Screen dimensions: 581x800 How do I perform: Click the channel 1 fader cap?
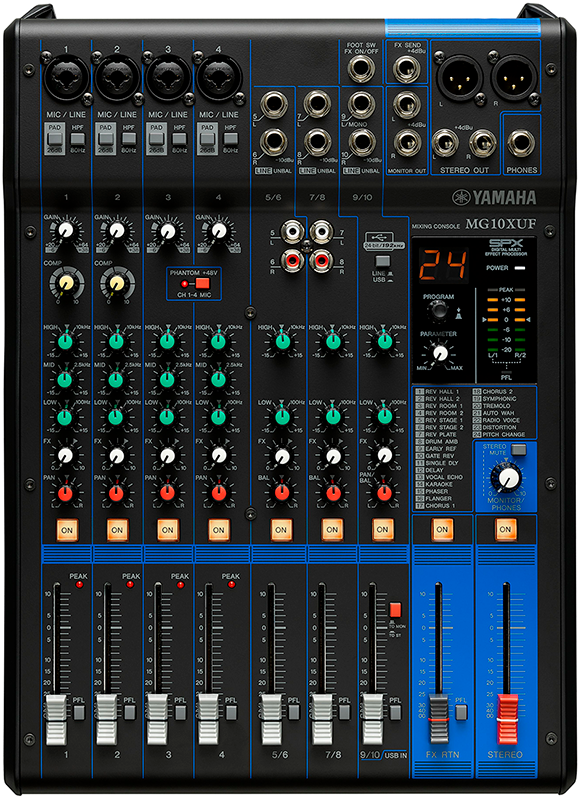(56, 719)
